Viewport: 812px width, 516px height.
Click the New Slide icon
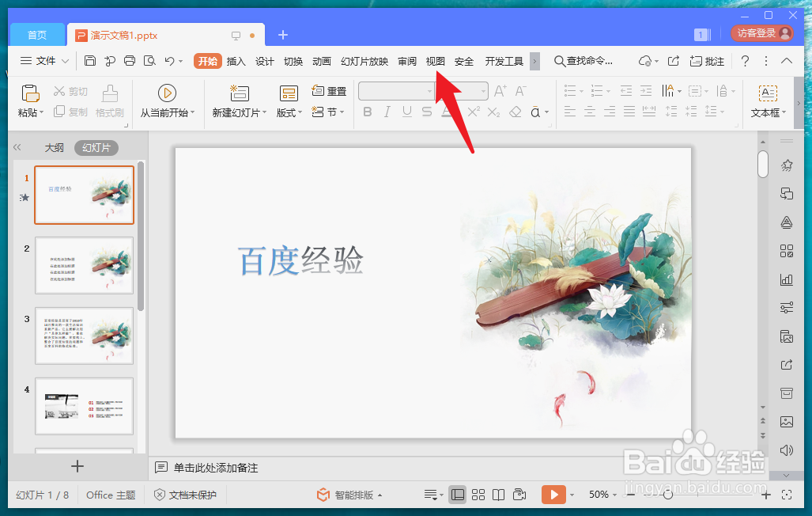pyautogui.click(x=240, y=93)
